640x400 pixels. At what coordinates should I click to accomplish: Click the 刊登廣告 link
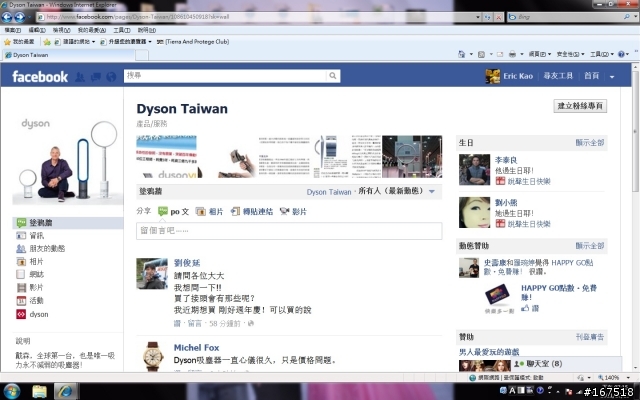click(x=590, y=337)
